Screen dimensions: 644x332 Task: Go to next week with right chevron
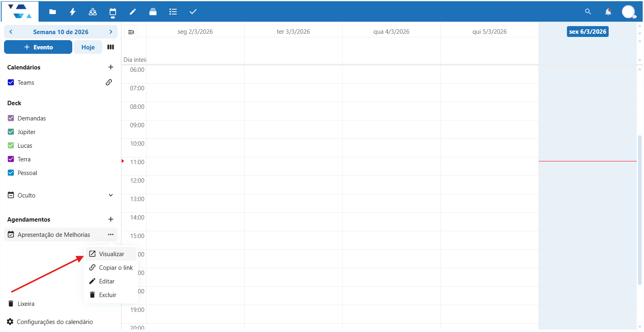click(x=111, y=32)
